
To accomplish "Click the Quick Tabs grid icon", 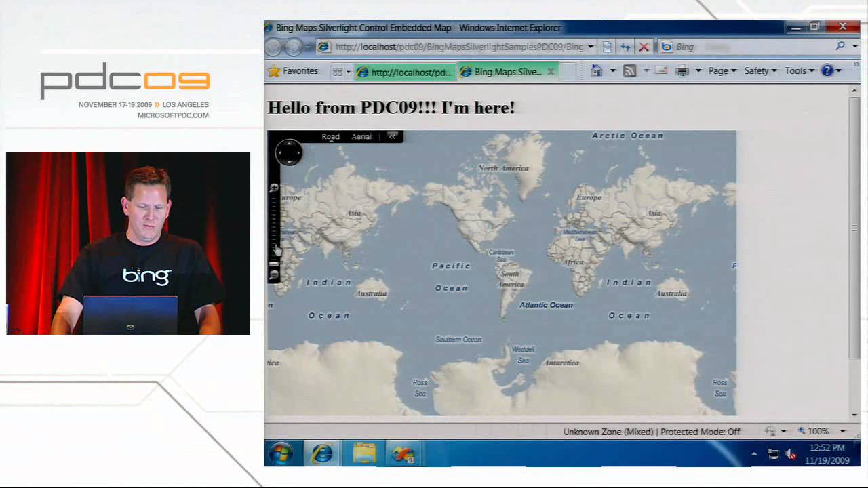I will tap(337, 71).
